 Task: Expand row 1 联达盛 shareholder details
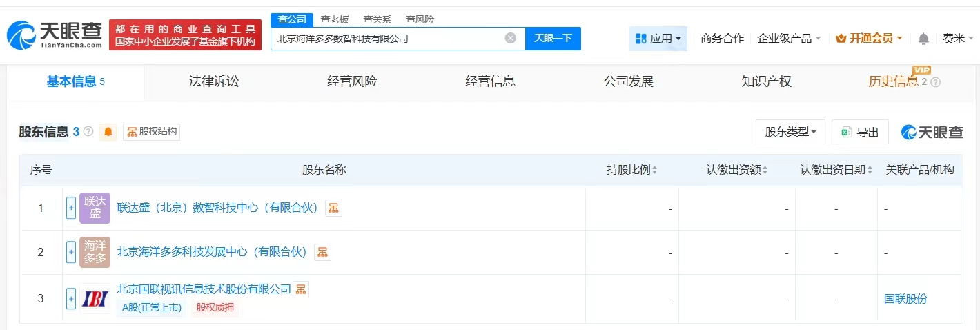coord(71,208)
